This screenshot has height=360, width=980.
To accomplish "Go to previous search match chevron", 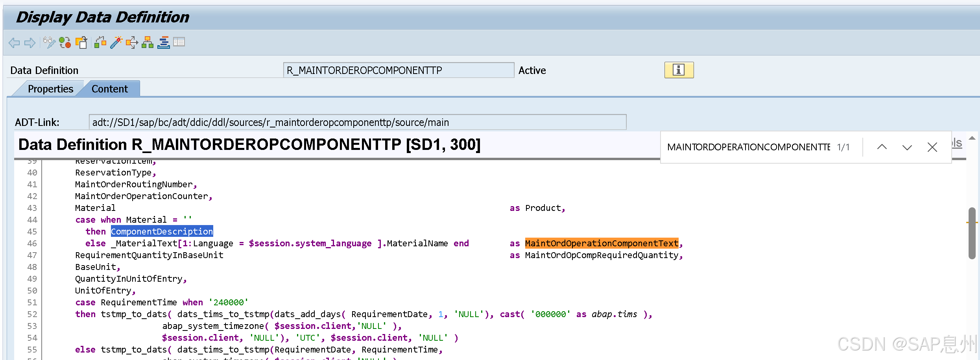I will coord(882,147).
